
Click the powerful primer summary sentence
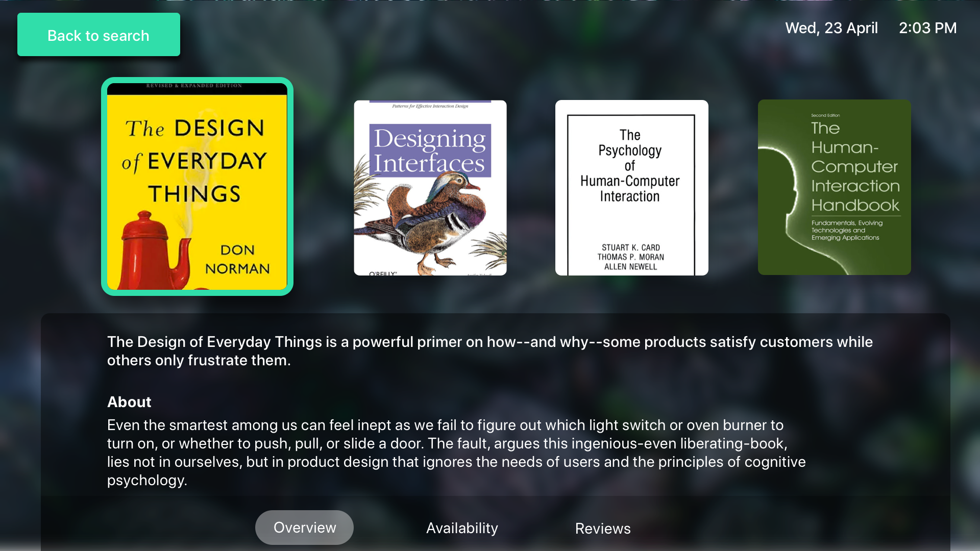[x=490, y=351]
